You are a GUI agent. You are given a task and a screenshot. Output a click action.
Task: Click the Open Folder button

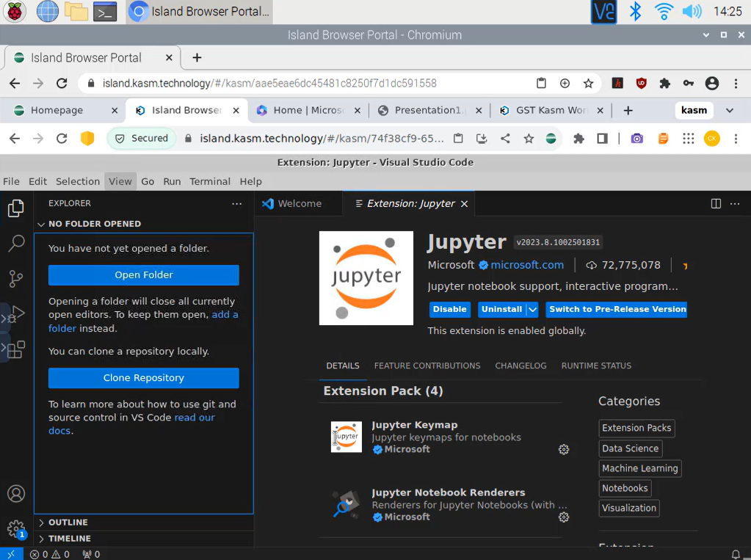tap(144, 275)
